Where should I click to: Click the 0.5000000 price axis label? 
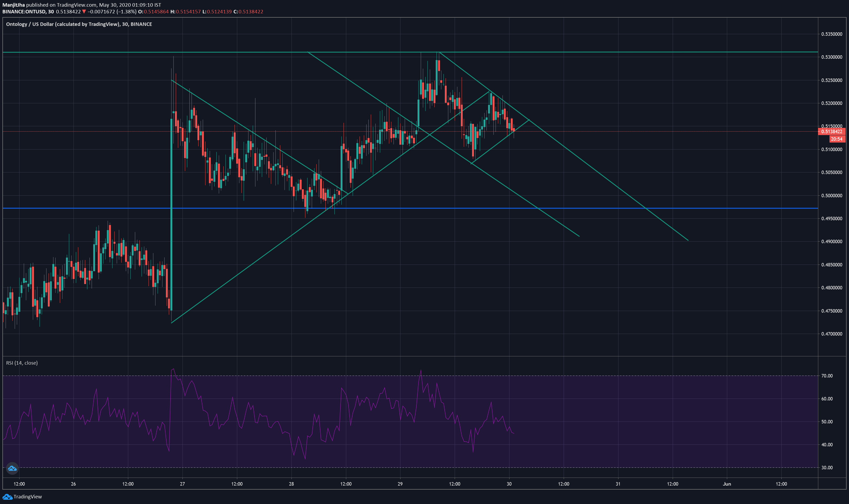(832, 196)
